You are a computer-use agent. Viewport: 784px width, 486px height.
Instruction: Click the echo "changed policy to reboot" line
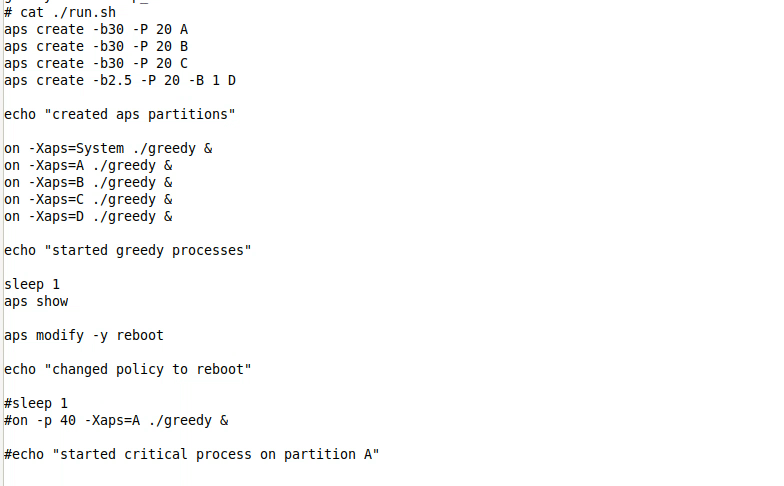pyautogui.click(x=128, y=370)
